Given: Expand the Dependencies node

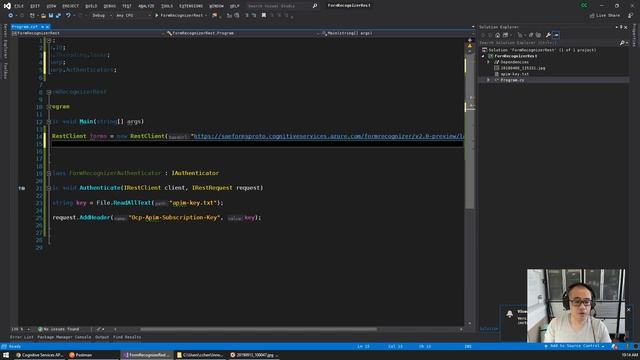Looking at the screenshot, I should [488, 62].
